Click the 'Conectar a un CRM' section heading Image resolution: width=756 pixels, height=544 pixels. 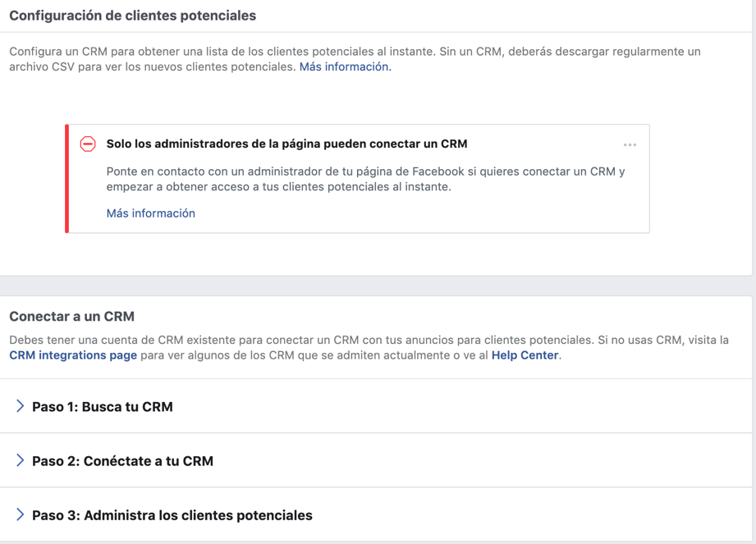(x=71, y=317)
